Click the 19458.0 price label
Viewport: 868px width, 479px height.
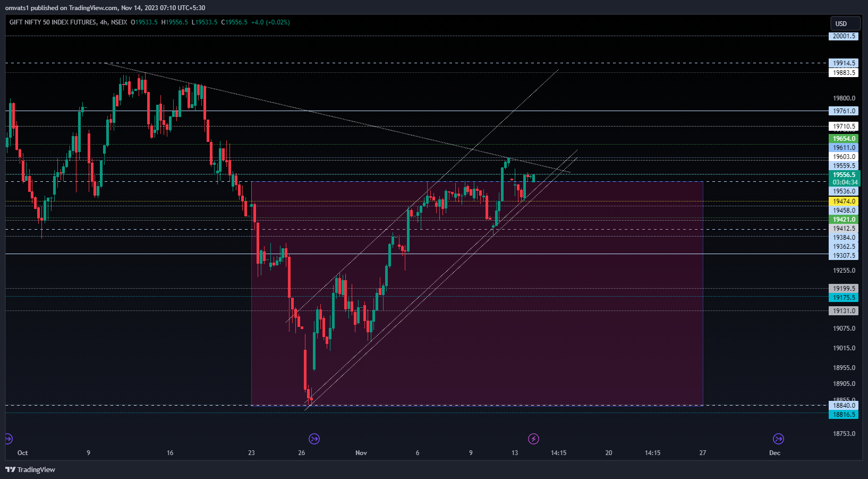[844, 211]
